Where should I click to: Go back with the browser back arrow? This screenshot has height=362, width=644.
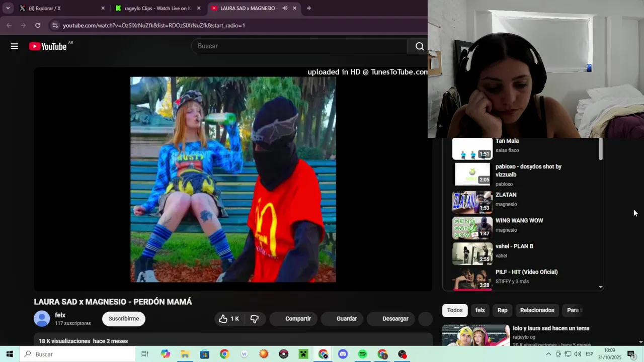coord(9,25)
